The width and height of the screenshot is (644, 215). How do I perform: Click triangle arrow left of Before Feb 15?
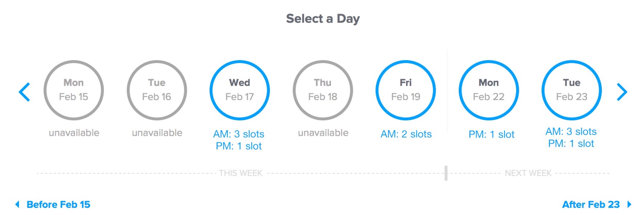point(17,204)
